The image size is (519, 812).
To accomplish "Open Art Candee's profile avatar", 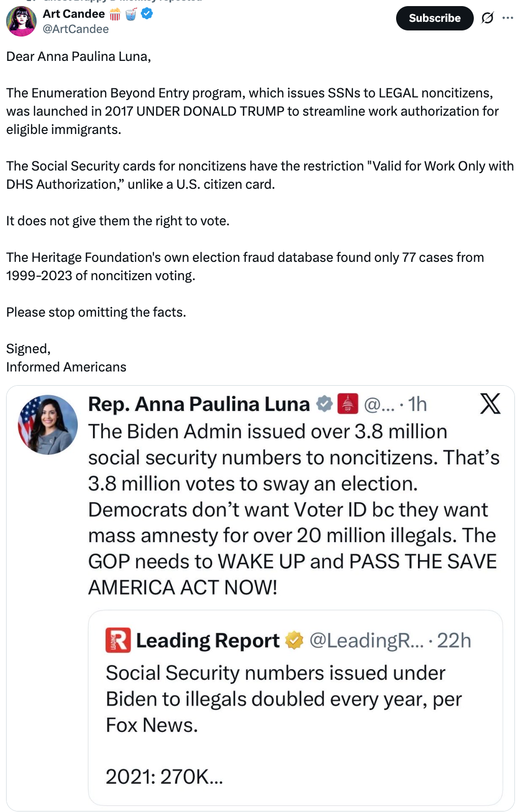I will 21,21.
